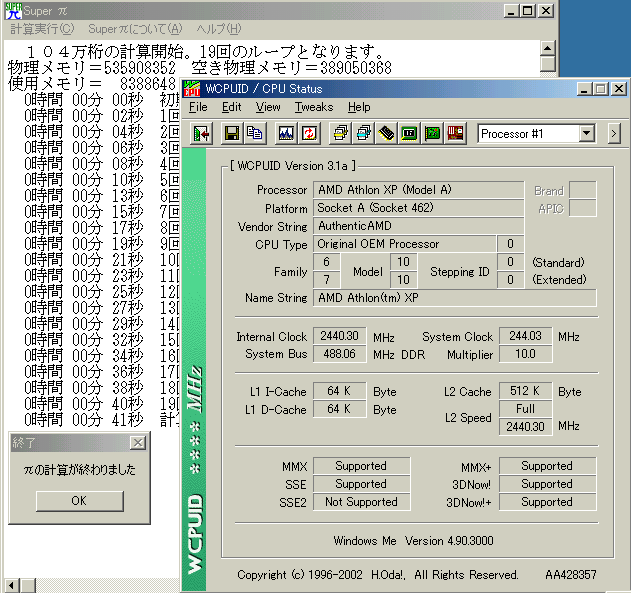
Task: Click the MMX 'Supported' field
Action: (361, 466)
